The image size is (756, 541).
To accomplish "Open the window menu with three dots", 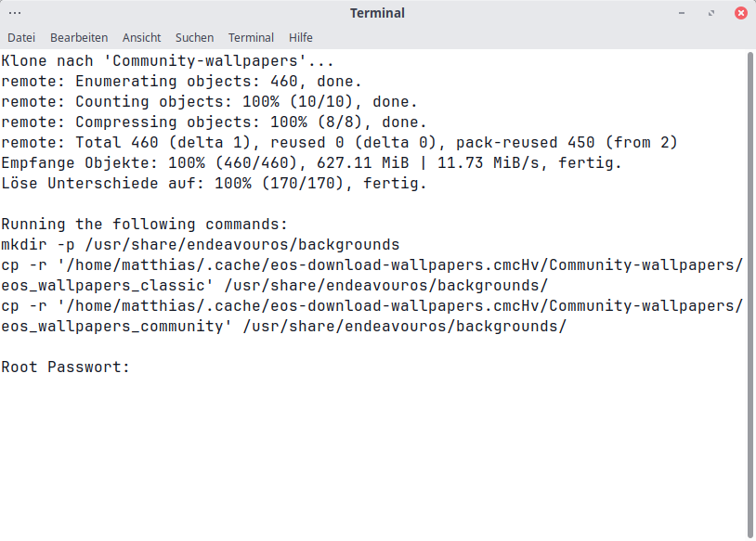I will pos(15,13).
